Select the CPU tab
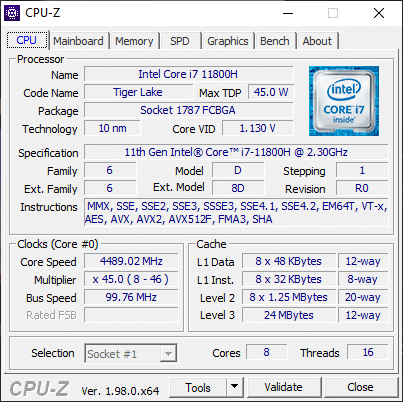Screen dimensions: 403x402 [x=27, y=40]
